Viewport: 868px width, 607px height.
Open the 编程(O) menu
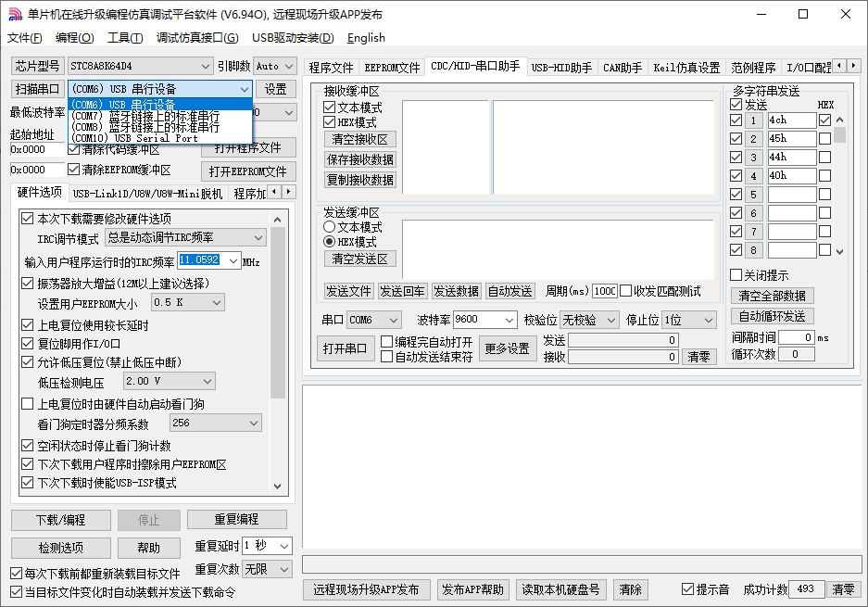coord(75,38)
